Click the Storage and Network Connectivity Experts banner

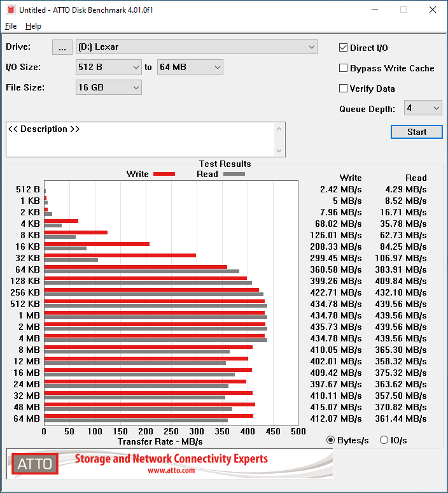[171, 459]
